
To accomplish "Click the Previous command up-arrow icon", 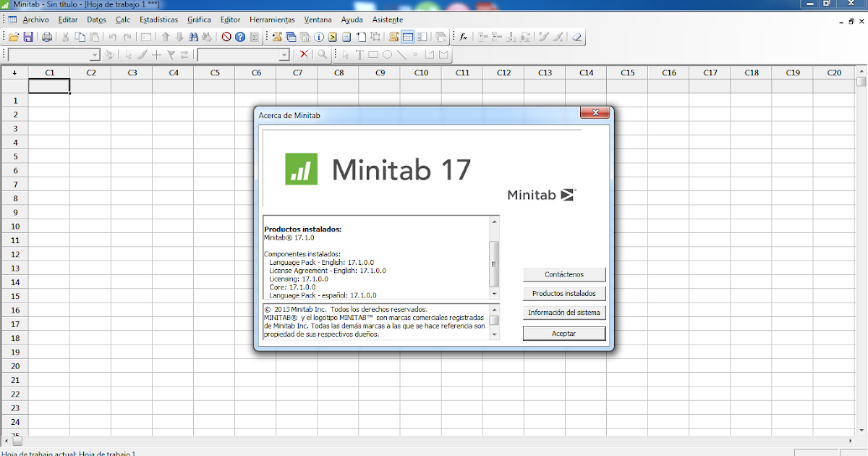I will pos(166,37).
